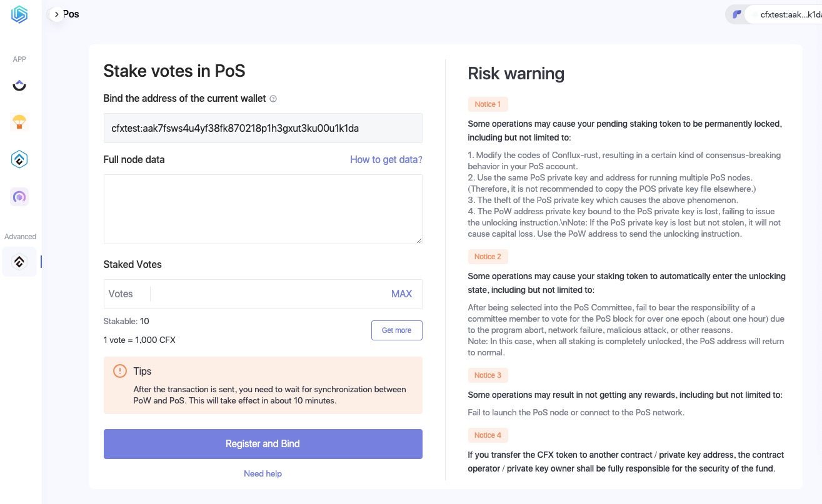Open the How to get data? link
Image resolution: width=822 pixels, height=504 pixels.
pos(386,159)
